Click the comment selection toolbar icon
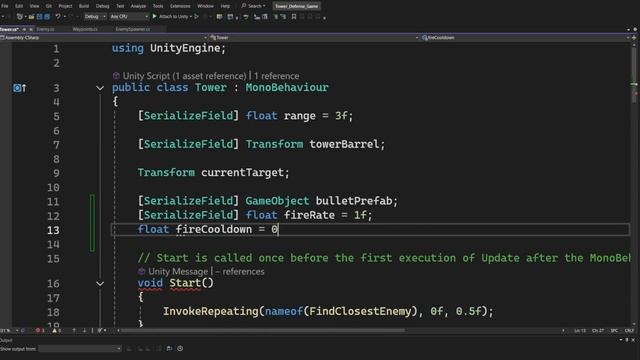The image size is (640, 360). click(246, 17)
